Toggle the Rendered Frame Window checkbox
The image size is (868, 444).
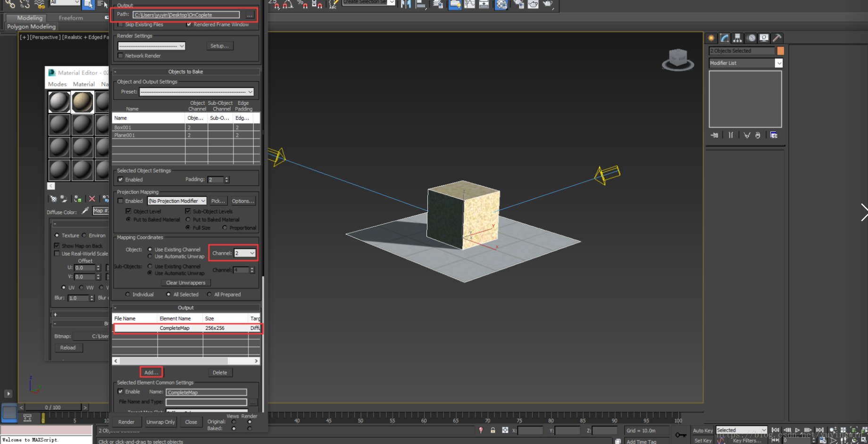click(x=189, y=25)
